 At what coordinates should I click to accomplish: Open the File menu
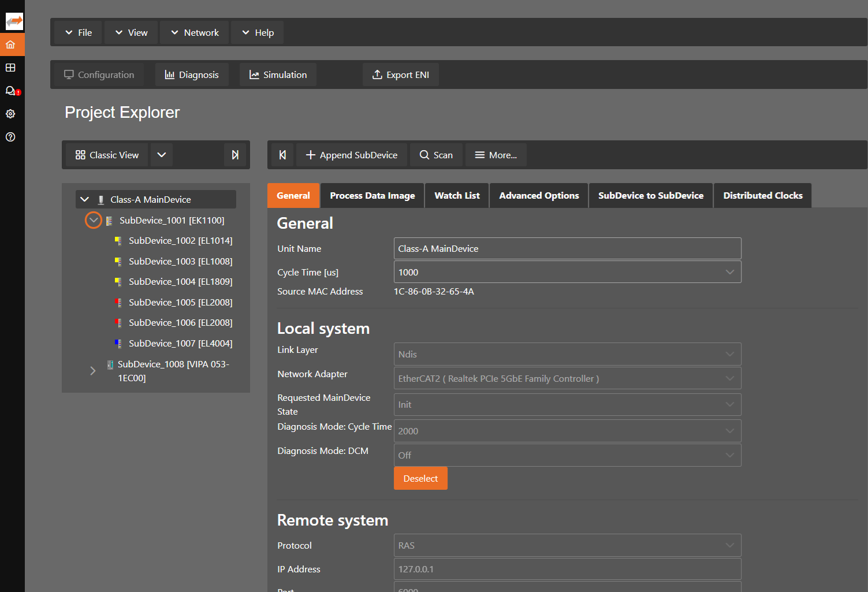tap(79, 32)
